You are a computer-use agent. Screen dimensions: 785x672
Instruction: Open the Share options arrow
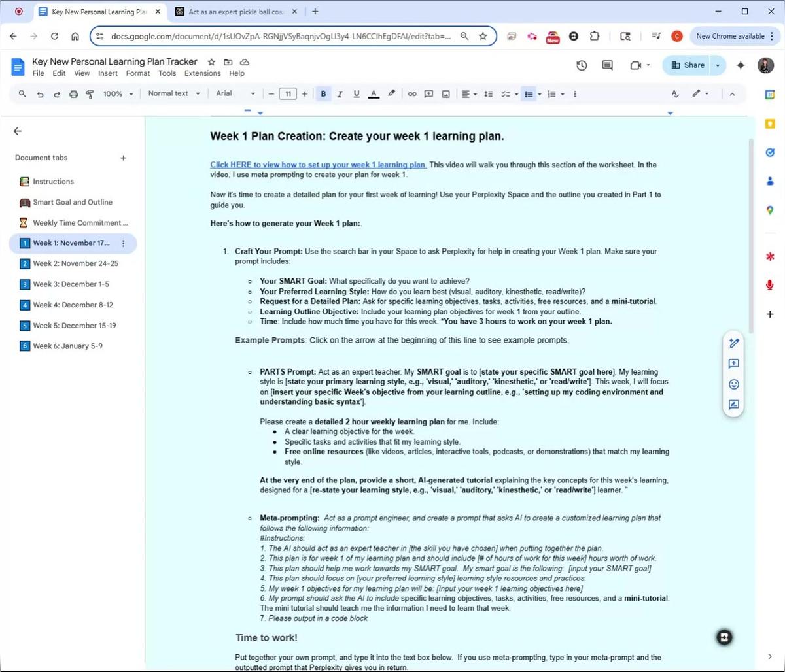tap(718, 65)
